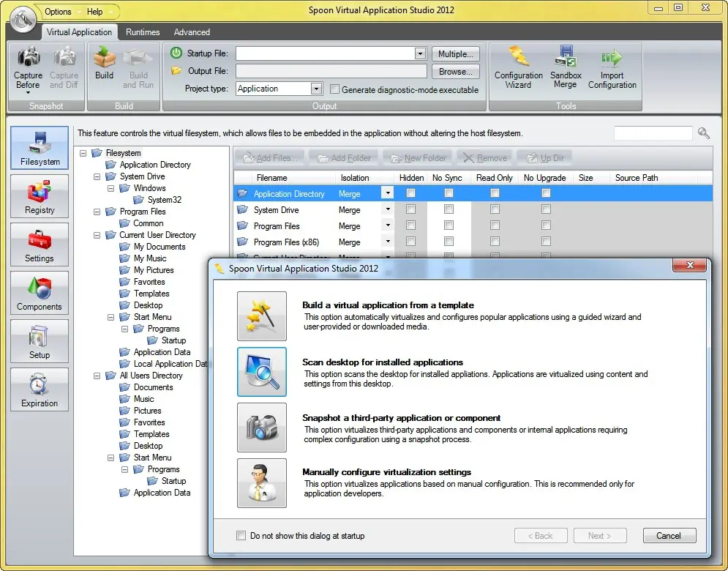Collapse the All Users Directory node
This screenshot has height=571, width=728.
point(97,376)
